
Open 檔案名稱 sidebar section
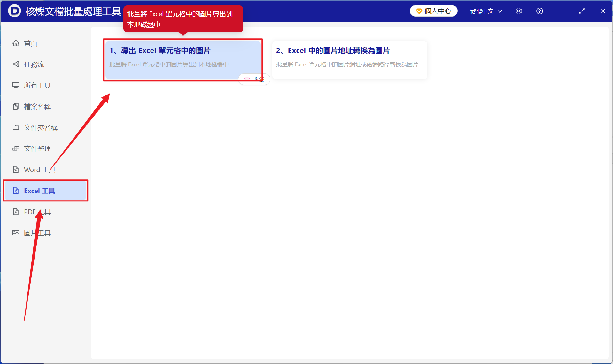point(45,106)
